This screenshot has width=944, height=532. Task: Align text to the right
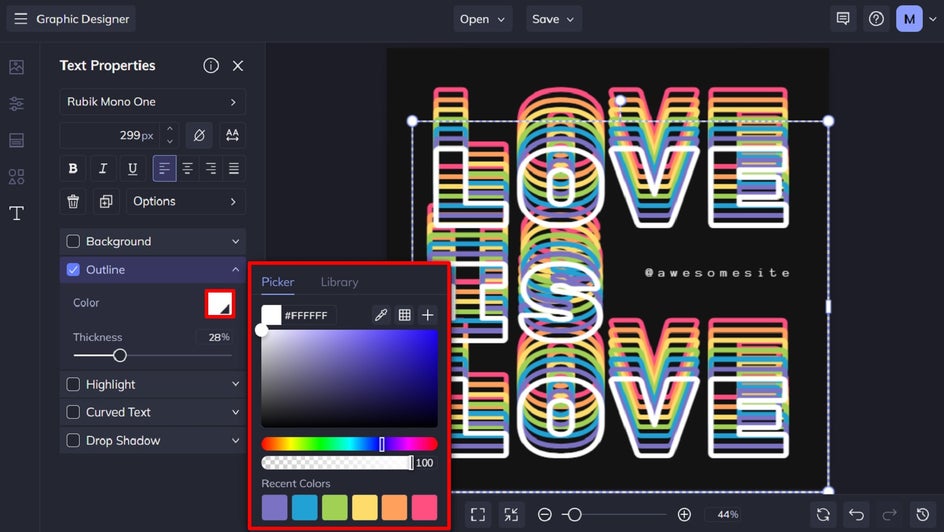click(x=211, y=169)
